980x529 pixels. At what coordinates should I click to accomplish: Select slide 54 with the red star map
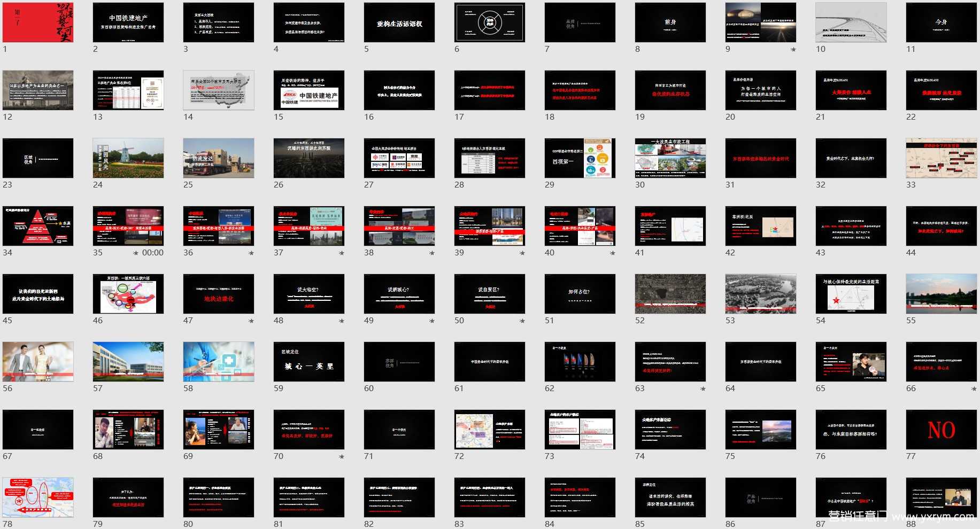point(851,294)
